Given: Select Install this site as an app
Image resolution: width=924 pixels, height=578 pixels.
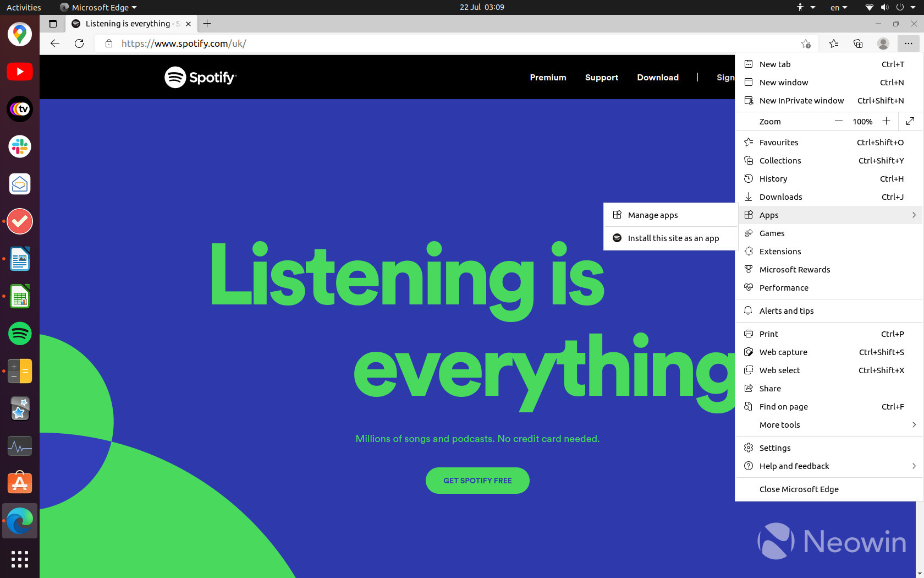Looking at the screenshot, I should tap(673, 238).
